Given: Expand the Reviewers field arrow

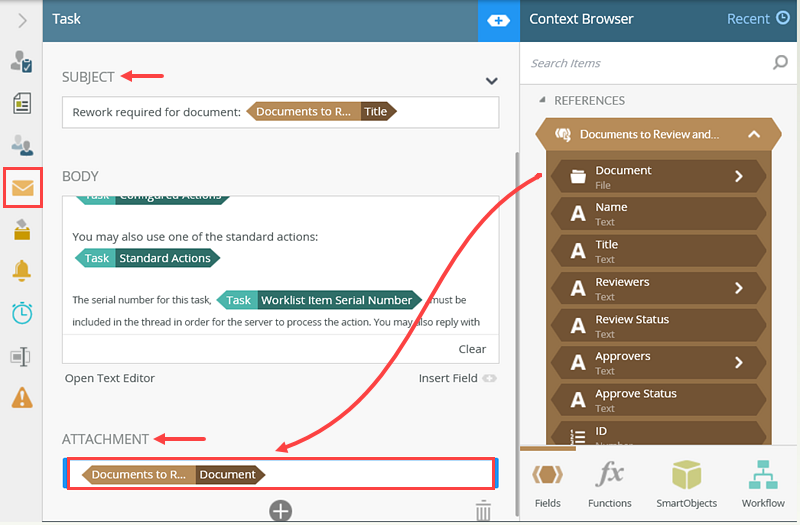Looking at the screenshot, I should pyautogui.click(x=739, y=288).
